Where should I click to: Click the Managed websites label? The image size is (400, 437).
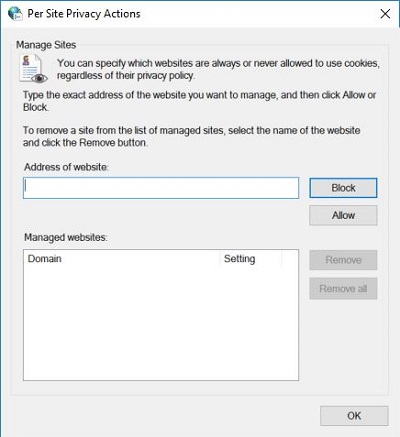(x=66, y=237)
